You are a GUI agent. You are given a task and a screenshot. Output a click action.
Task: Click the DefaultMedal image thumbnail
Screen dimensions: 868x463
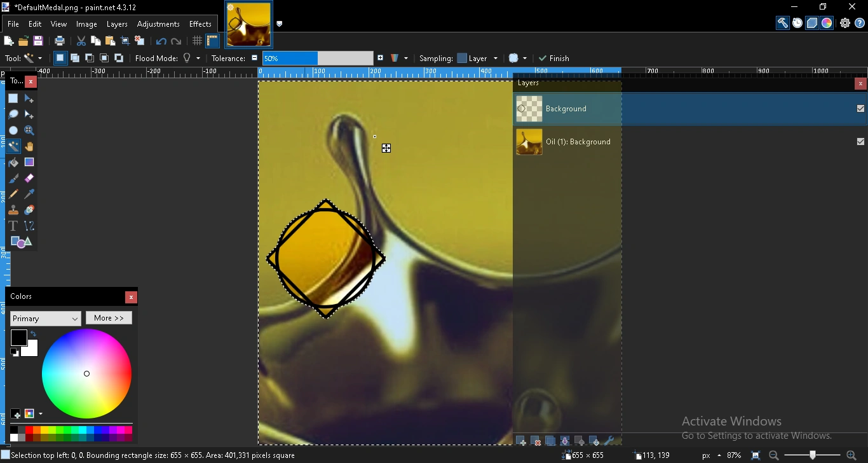[x=248, y=25]
